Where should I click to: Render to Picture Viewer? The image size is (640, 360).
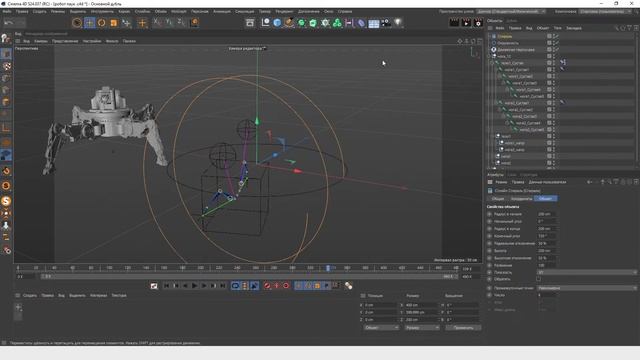point(466,23)
